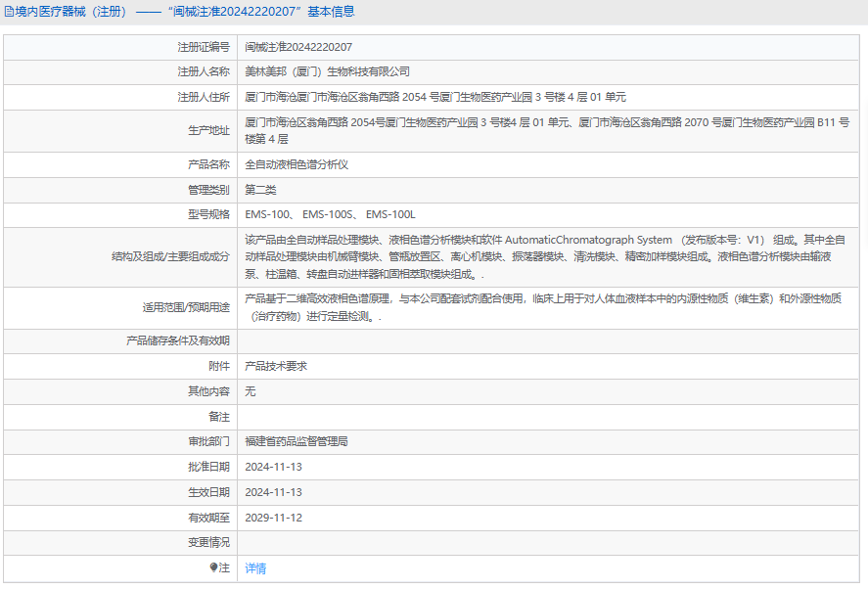Screen dimensions: 868x589
Task: Click the 产品名称 label
Action: click(208, 164)
